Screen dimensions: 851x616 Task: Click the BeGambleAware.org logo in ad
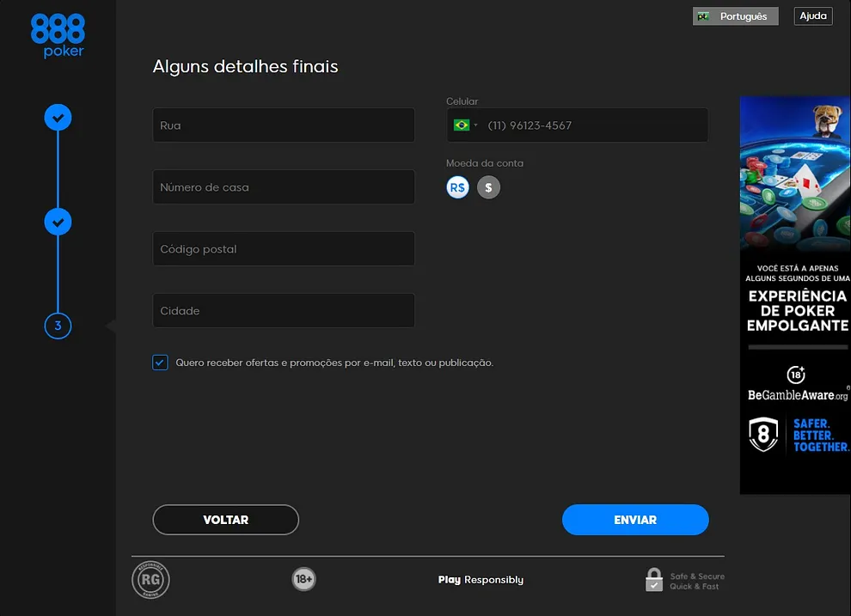click(797, 395)
